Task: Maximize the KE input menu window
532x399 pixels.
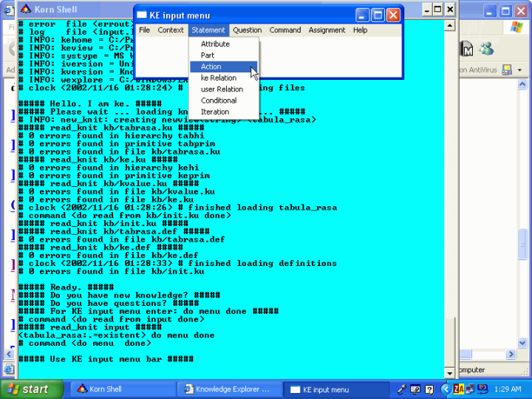Action: tap(378, 16)
